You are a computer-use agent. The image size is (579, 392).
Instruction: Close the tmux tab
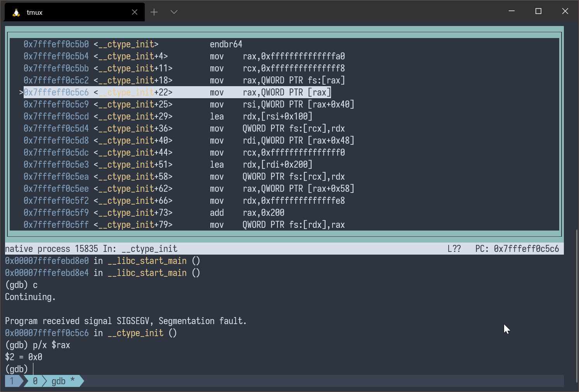[135, 12]
